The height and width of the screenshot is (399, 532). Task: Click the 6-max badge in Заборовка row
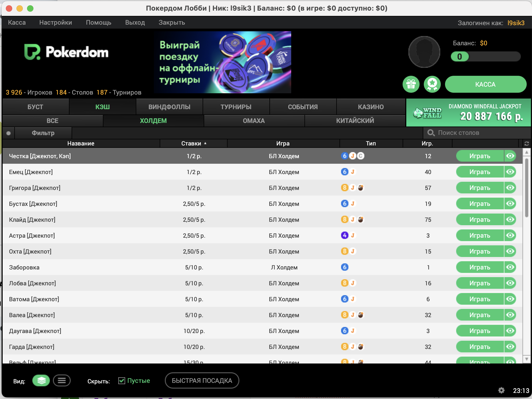[x=345, y=267]
